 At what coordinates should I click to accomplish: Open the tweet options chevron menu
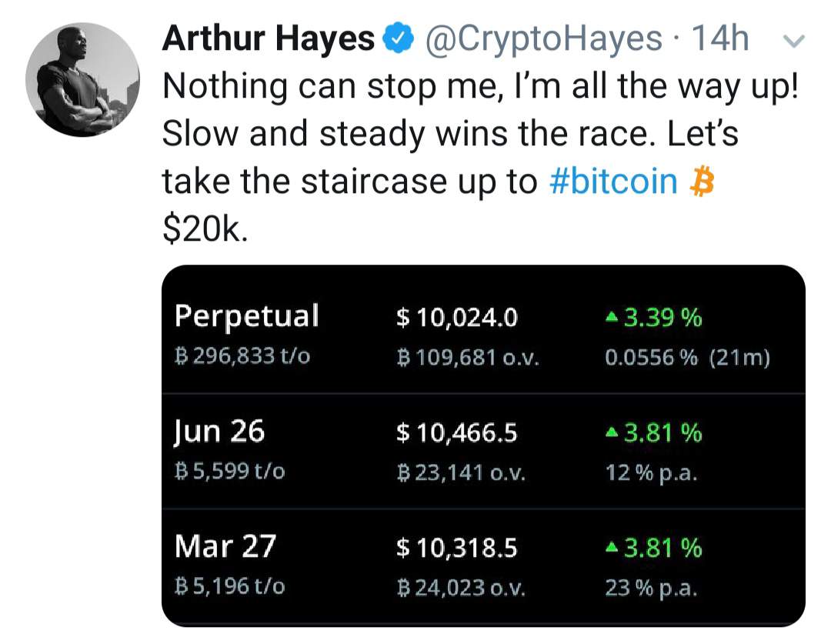797,42
